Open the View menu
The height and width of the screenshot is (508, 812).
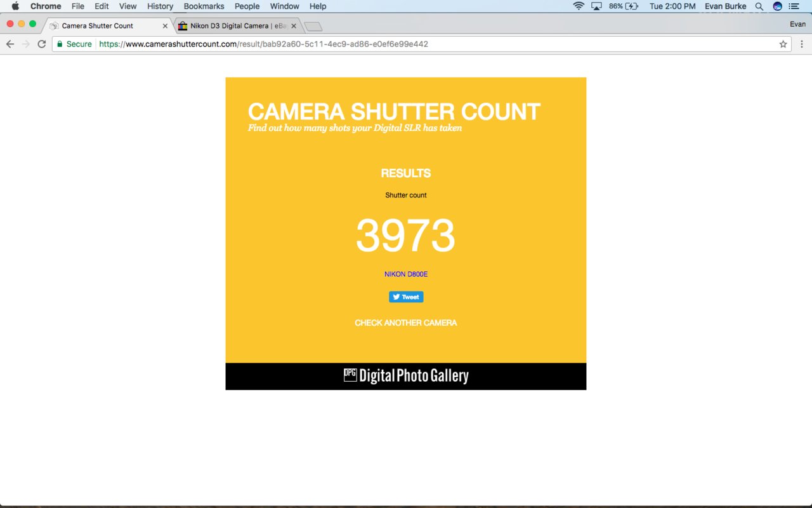(x=128, y=6)
